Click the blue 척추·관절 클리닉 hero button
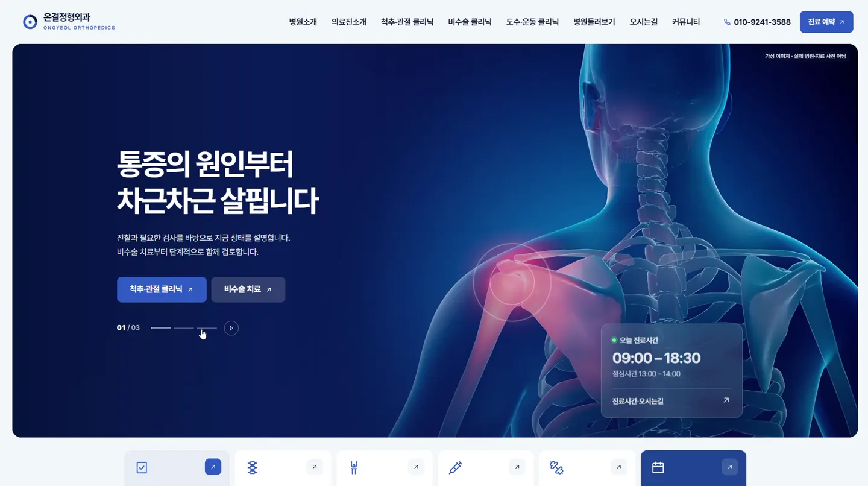Viewport: 868px width, 486px height. (162, 289)
